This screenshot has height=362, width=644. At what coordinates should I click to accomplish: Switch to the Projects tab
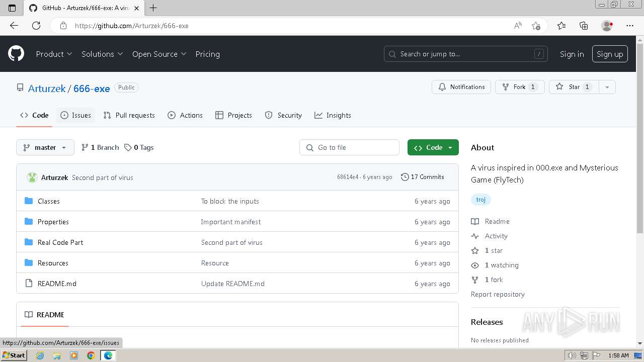233,115
